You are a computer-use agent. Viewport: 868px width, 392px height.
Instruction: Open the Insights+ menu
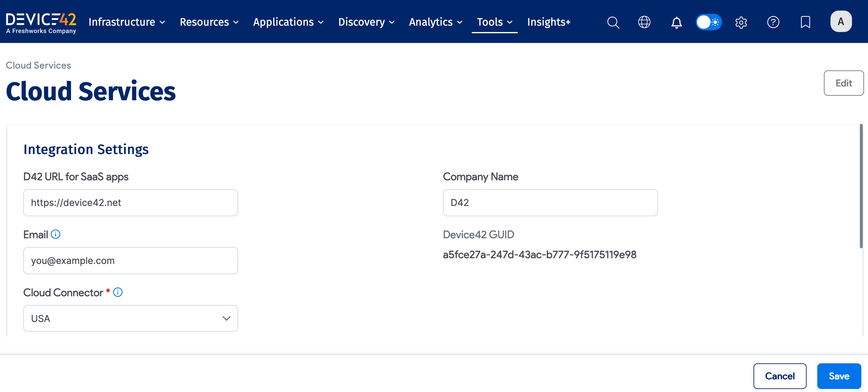click(x=549, y=22)
